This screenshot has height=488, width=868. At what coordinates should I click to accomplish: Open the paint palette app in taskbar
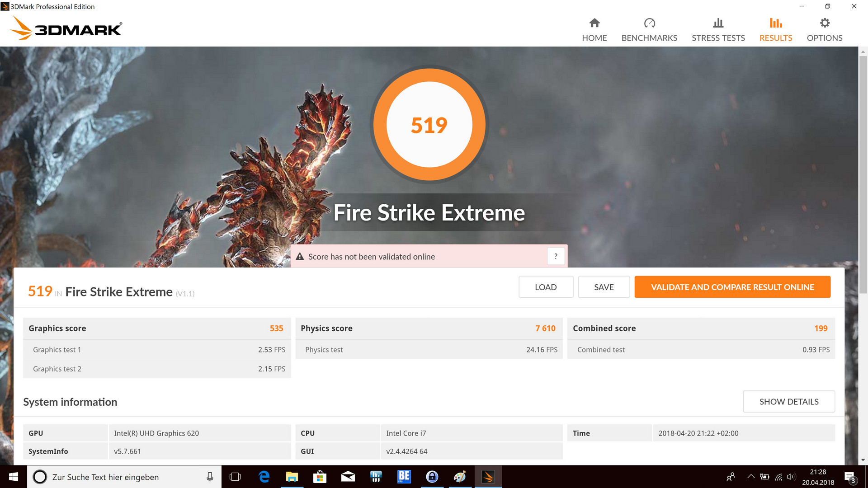point(460,477)
